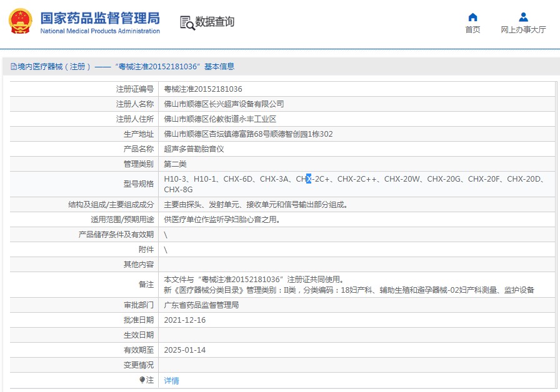Click the 数据查询 heading text
560x392 pixels.
pyautogui.click(x=214, y=22)
